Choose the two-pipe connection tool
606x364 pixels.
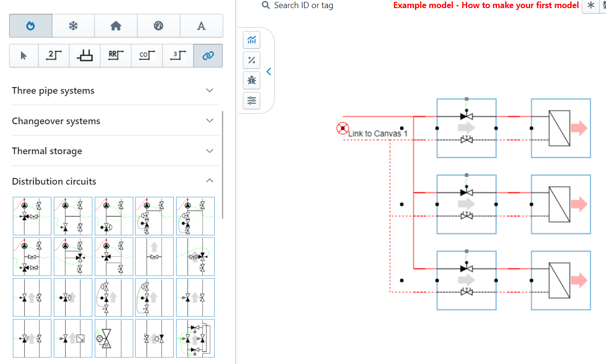tap(54, 56)
